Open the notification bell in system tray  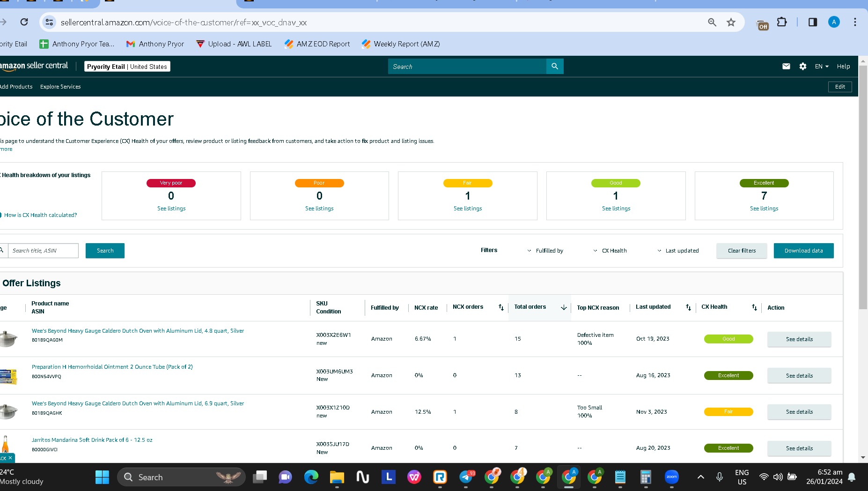tap(852, 477)
